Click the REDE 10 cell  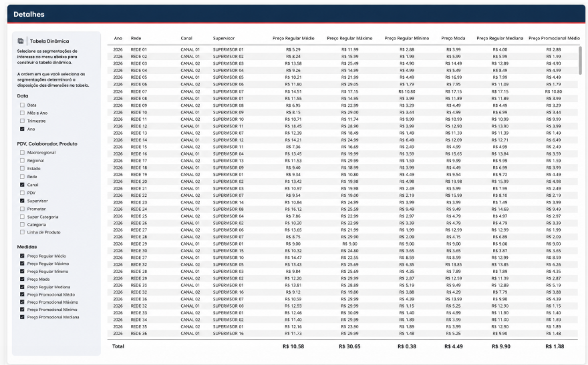(x=139, y=112)
